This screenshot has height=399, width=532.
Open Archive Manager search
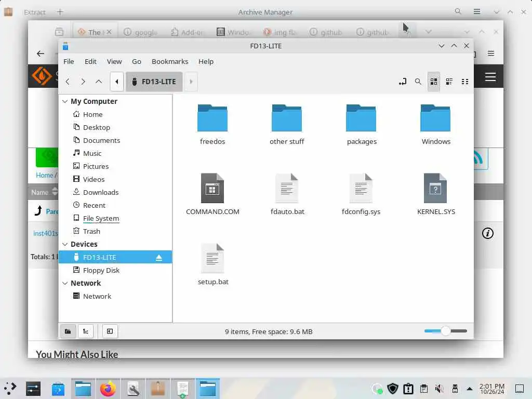click(458, 11)
